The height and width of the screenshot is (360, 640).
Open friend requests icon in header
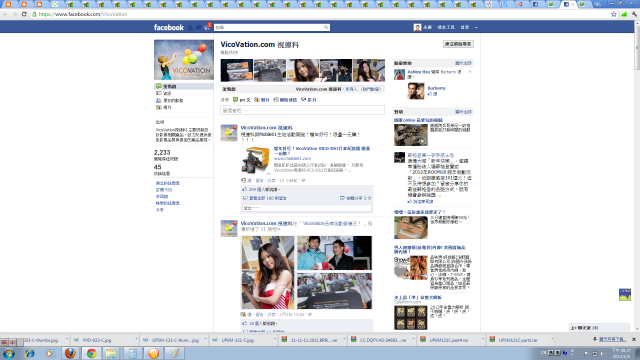click(x=191, y=27)
